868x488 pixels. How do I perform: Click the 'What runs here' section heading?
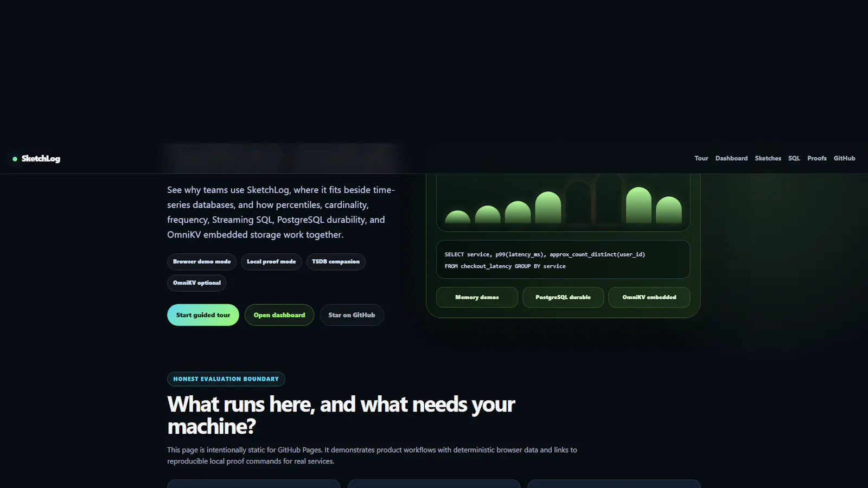(341, 415)
